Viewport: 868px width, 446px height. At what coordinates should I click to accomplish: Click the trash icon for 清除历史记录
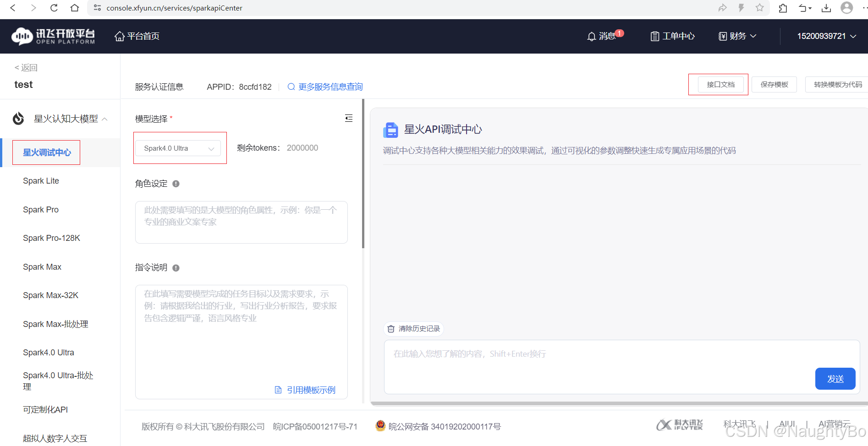click(x=391, y=329)
